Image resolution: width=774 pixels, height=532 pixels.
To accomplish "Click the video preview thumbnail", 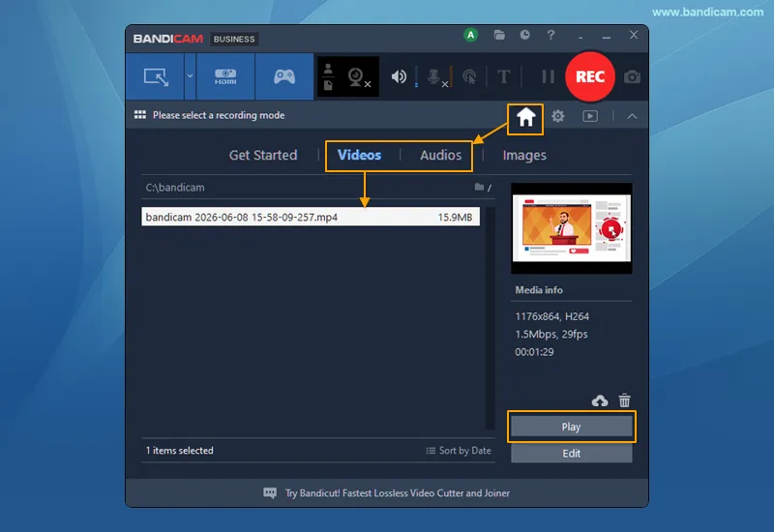I will (x=571, y=228).
